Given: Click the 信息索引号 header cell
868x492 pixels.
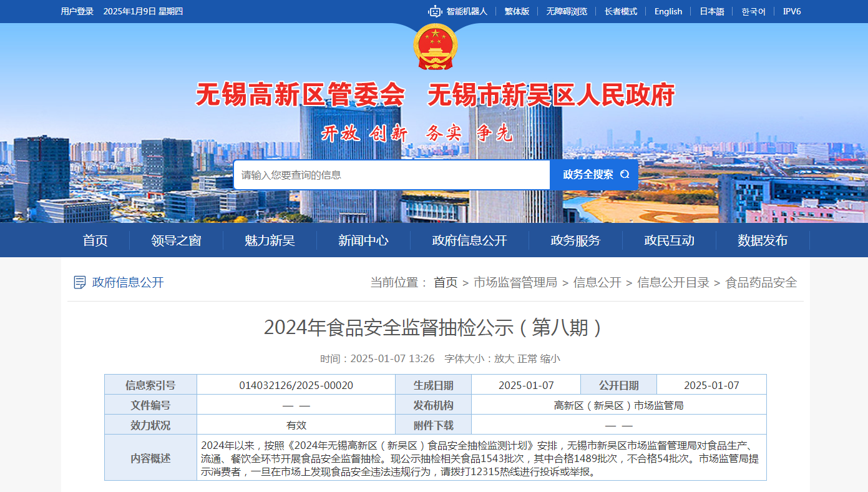Looking at the screenshot, I should click(x=150, y=385).
